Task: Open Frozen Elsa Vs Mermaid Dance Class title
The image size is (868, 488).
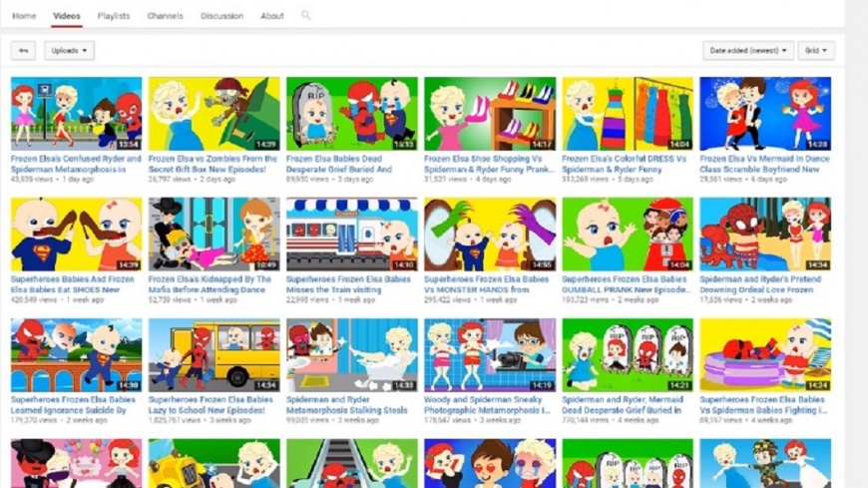Action: pos(764,164)
